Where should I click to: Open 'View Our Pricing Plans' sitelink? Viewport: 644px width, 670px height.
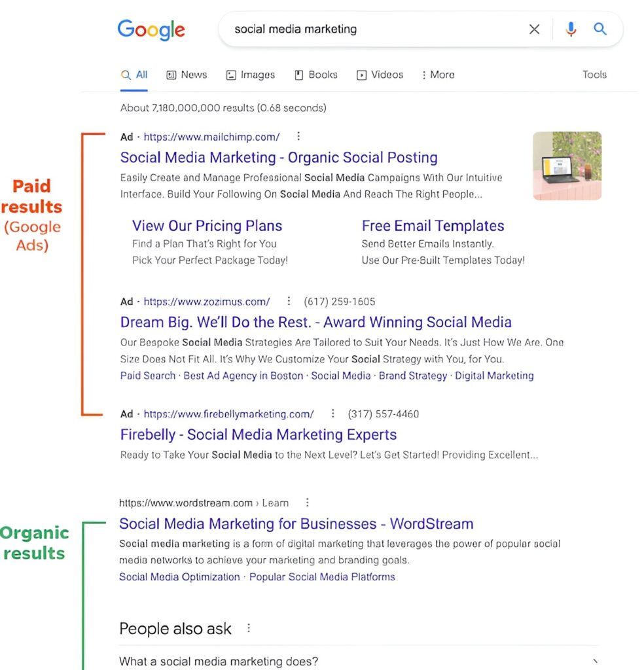(207, 226)
